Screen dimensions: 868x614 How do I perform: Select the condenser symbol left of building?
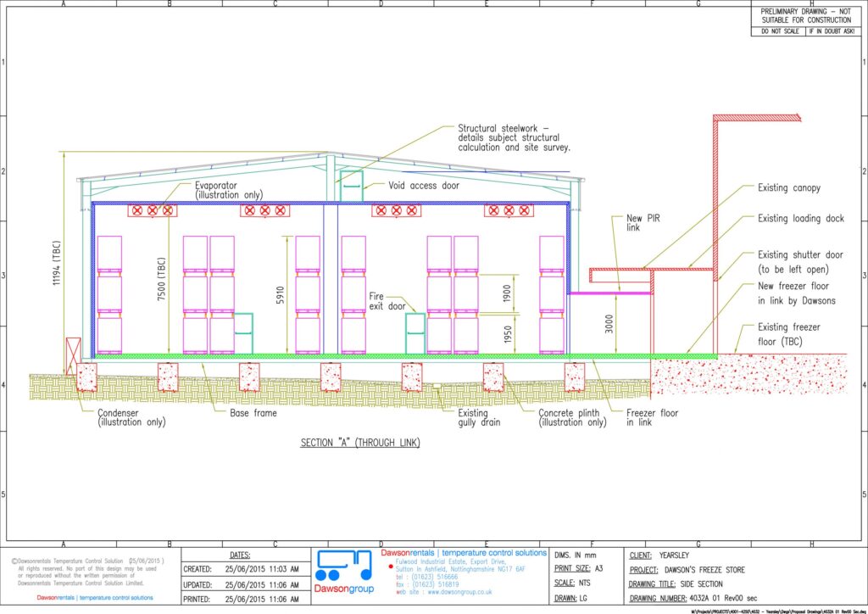73,354
